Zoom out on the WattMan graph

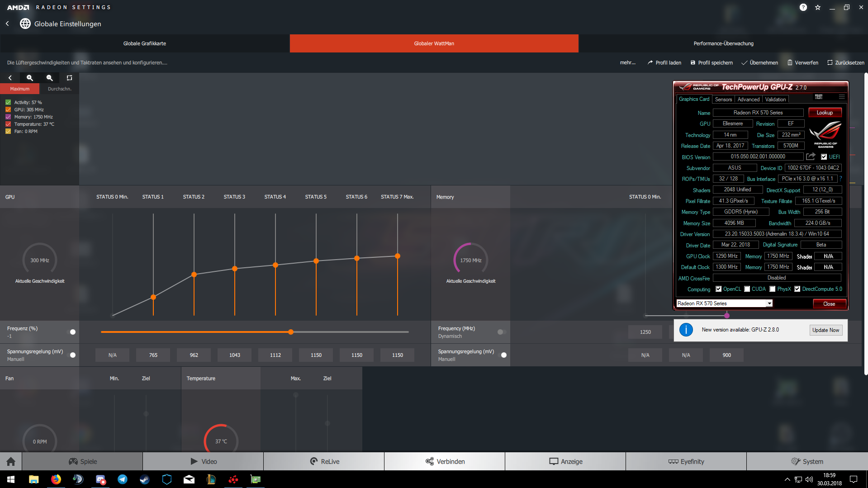point(50,78)
